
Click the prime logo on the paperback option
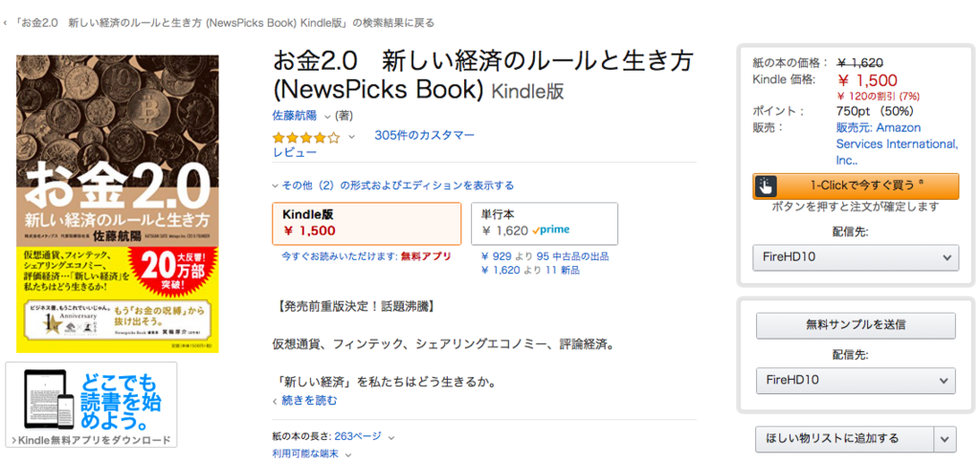coord(551,231)
